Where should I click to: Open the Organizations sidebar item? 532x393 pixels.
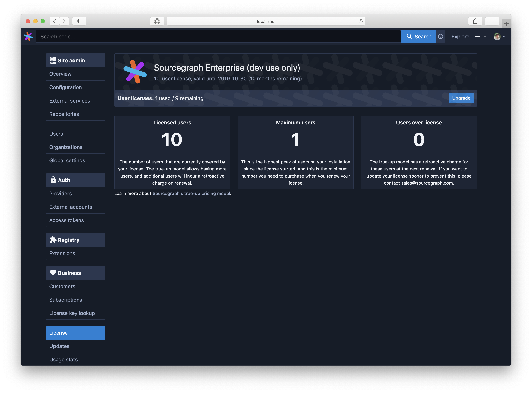point(75,147)
